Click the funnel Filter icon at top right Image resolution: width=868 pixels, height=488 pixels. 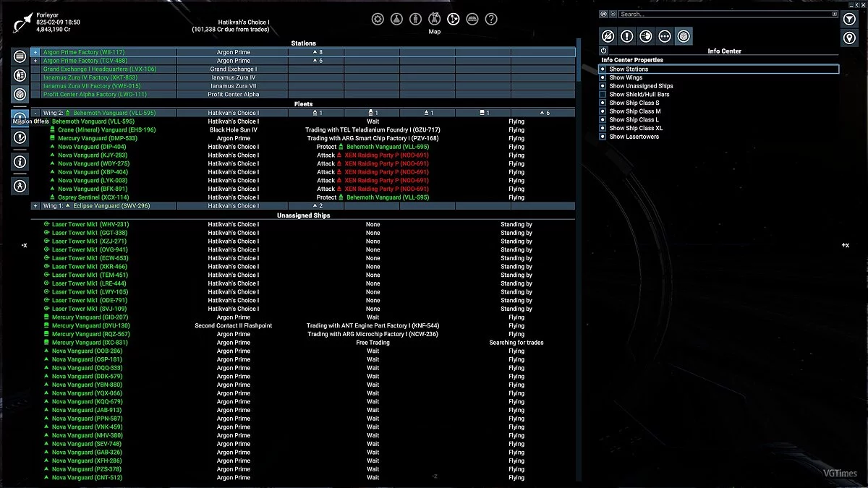tap(851, 17)
